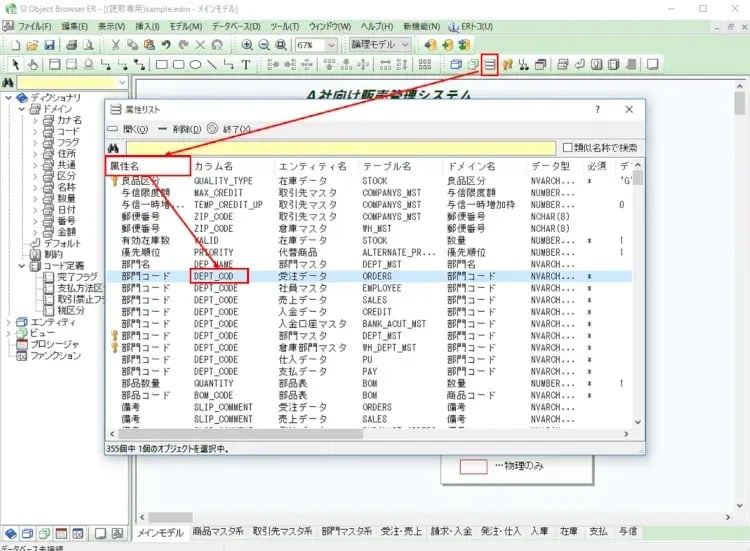Click the Zoom in magnifier icon

click(246, 45)
